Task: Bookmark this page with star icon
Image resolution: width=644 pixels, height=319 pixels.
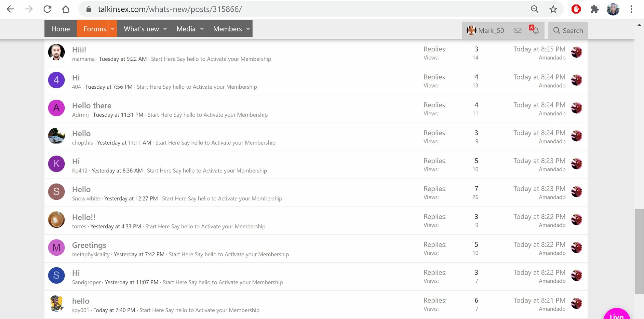Action: (553, 9)
